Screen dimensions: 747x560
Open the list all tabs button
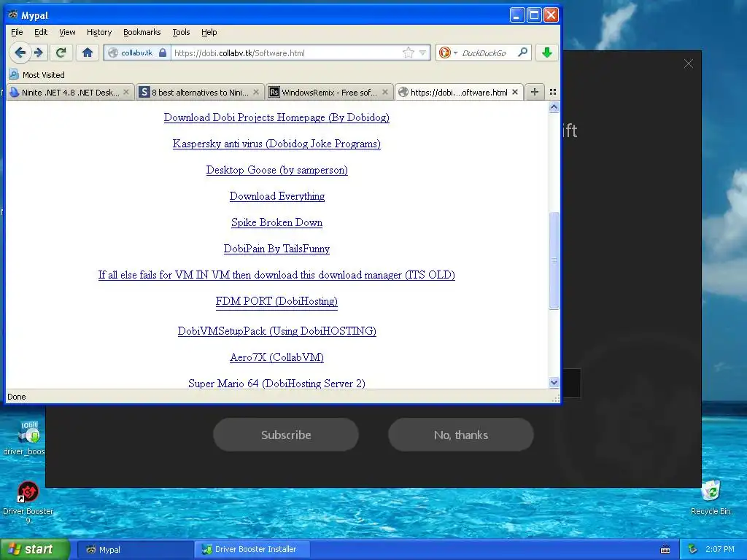553,92
